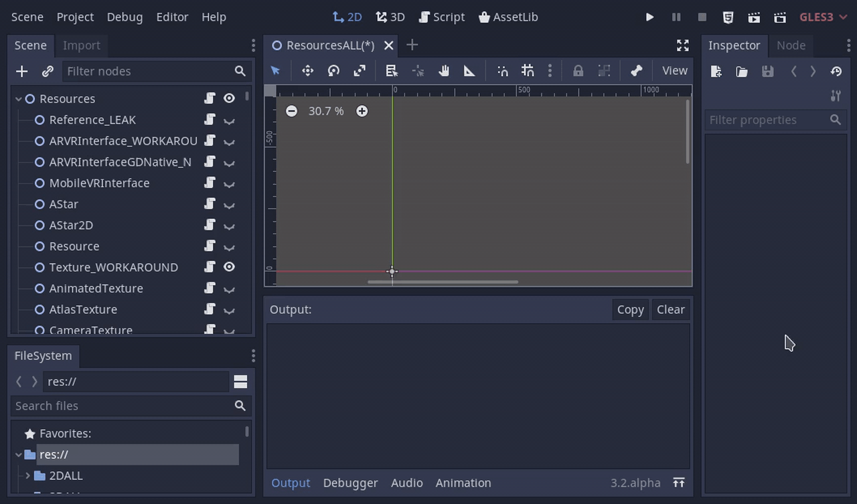Image resolution: width=857 pixels, height=504 pixels.
Task: Copy the Output panel contents
Action: (629, 309)
